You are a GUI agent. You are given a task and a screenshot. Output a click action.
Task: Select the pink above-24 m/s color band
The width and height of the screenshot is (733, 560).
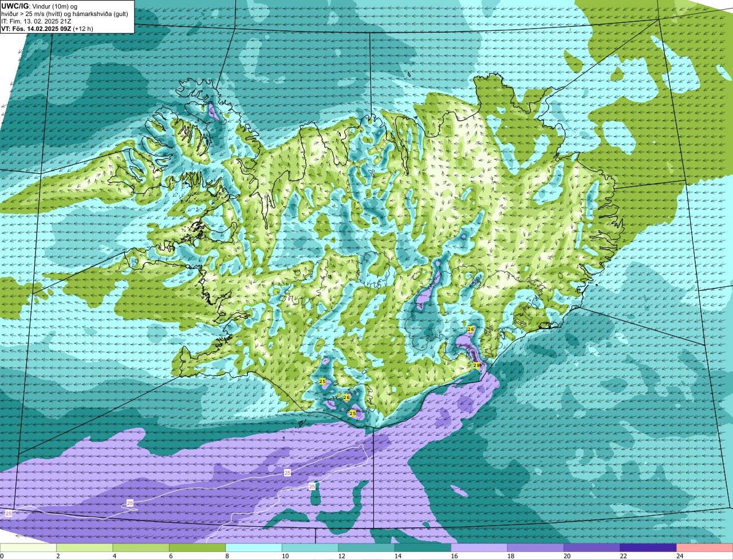click(705, 547)
